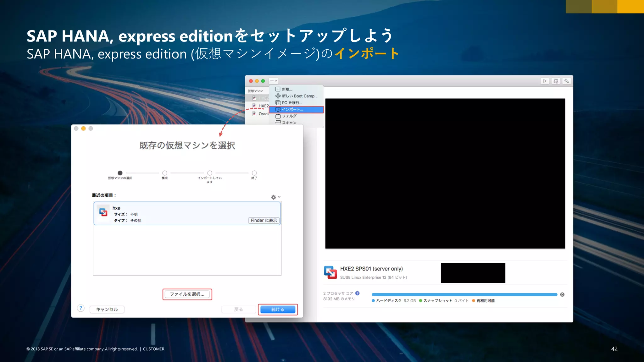Open the wrench settings toolbar icon
This screenshot has width=644, height=362.
[566, 81]
